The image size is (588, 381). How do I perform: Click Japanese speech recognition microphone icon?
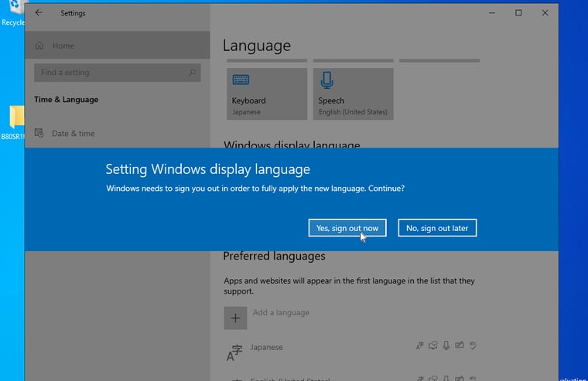pos(446,345)
